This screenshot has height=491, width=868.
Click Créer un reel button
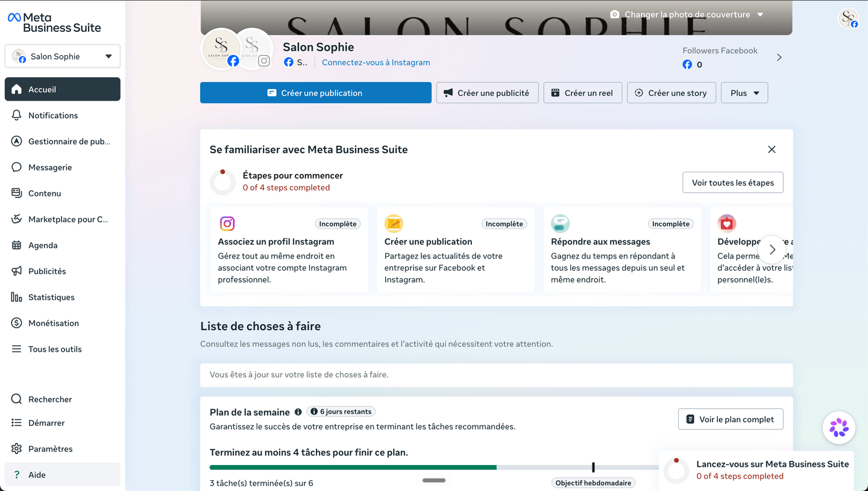583,93
